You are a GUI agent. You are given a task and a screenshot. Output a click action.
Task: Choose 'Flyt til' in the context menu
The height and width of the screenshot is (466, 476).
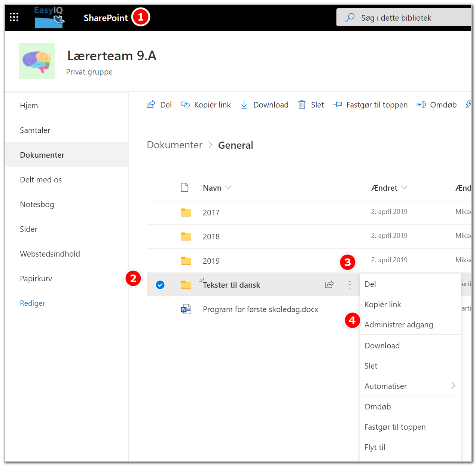click(411, 447)
